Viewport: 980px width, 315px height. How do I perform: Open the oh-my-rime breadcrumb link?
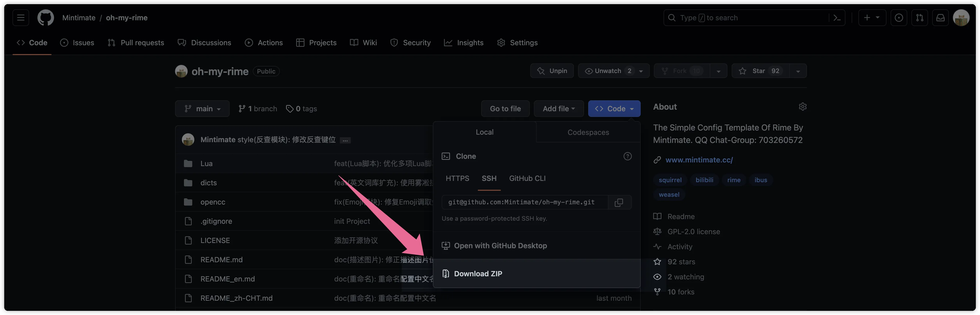[x=127, y=17]
